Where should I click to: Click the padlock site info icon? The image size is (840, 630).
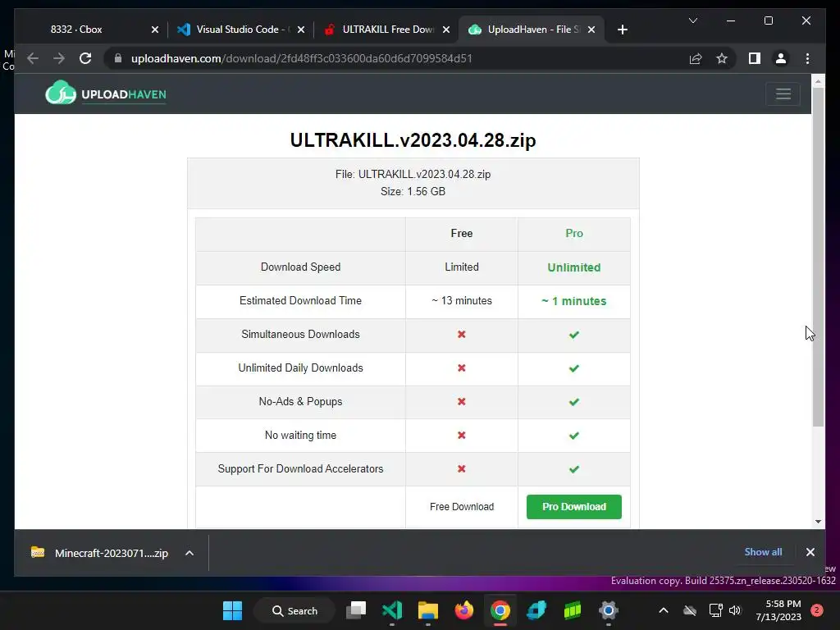(118, 58)
